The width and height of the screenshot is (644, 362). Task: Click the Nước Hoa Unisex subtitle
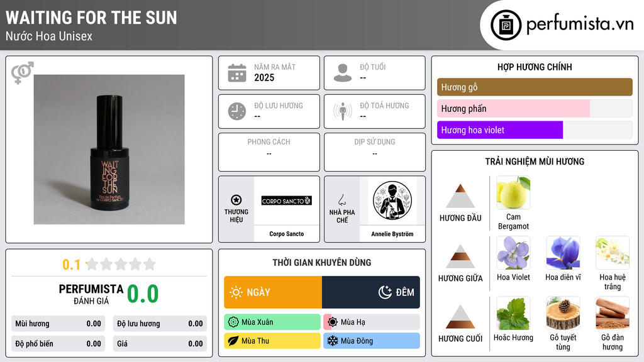coord(49,36)
